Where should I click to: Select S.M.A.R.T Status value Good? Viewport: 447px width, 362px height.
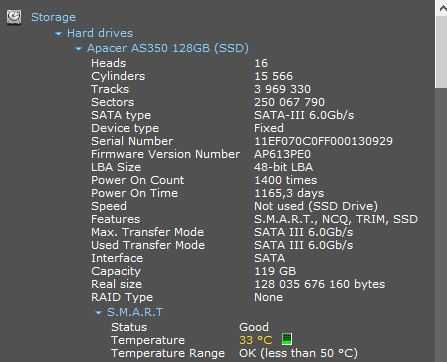254,327
